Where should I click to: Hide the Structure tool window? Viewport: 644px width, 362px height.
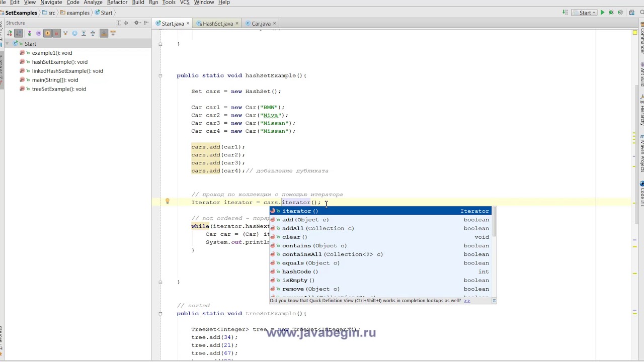(146, 23)
